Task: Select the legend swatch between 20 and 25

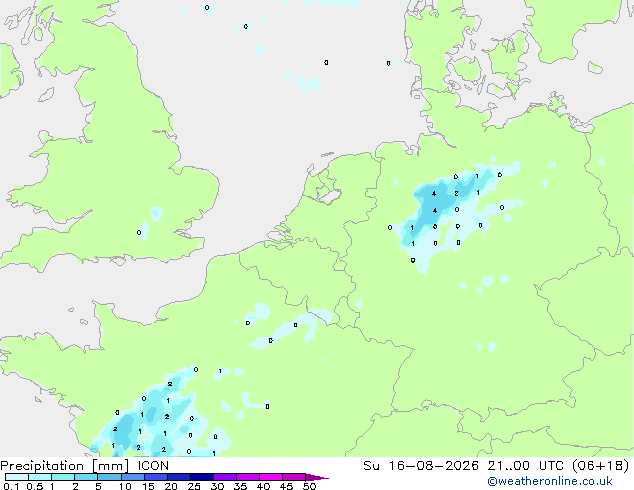Action: tap(179, 477)
